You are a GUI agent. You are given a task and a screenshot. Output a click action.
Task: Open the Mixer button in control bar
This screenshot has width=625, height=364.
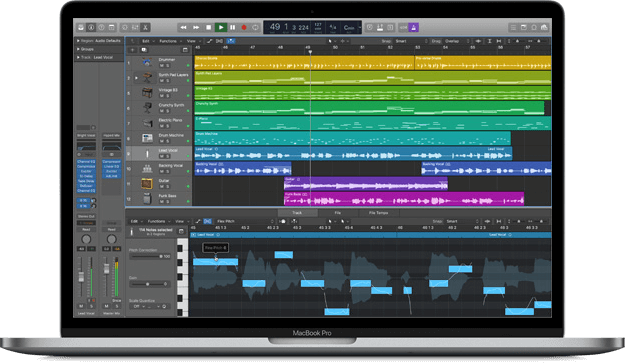coord(135,28)
